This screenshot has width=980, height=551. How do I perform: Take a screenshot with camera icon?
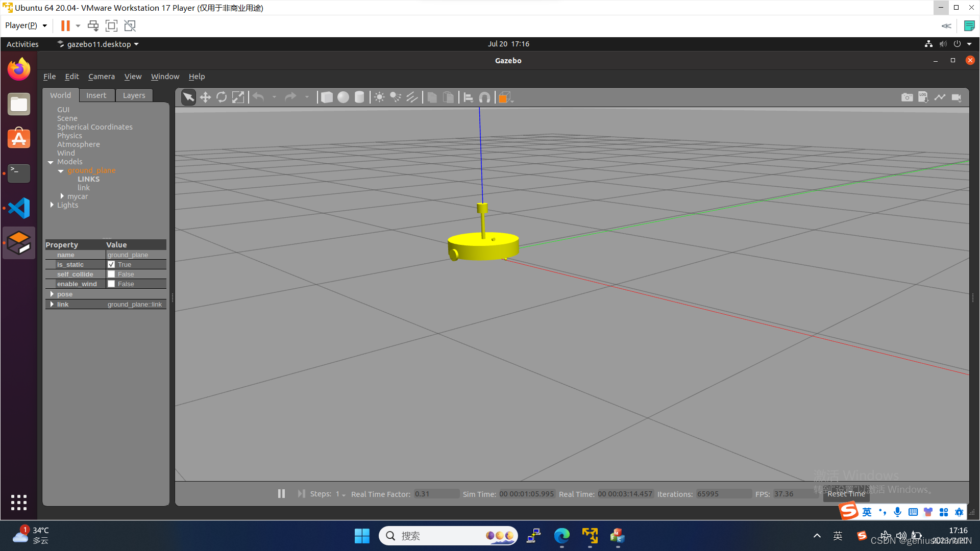tap(907, 97)
